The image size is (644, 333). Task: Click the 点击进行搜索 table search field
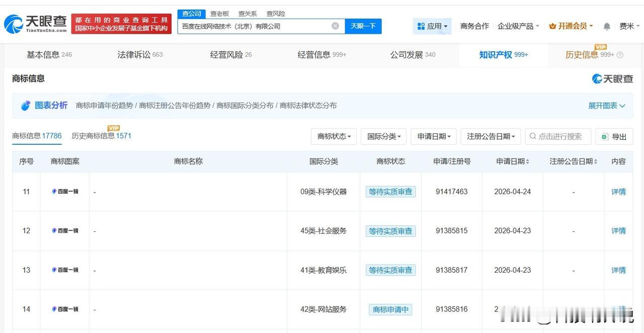(x=558, y=136)
